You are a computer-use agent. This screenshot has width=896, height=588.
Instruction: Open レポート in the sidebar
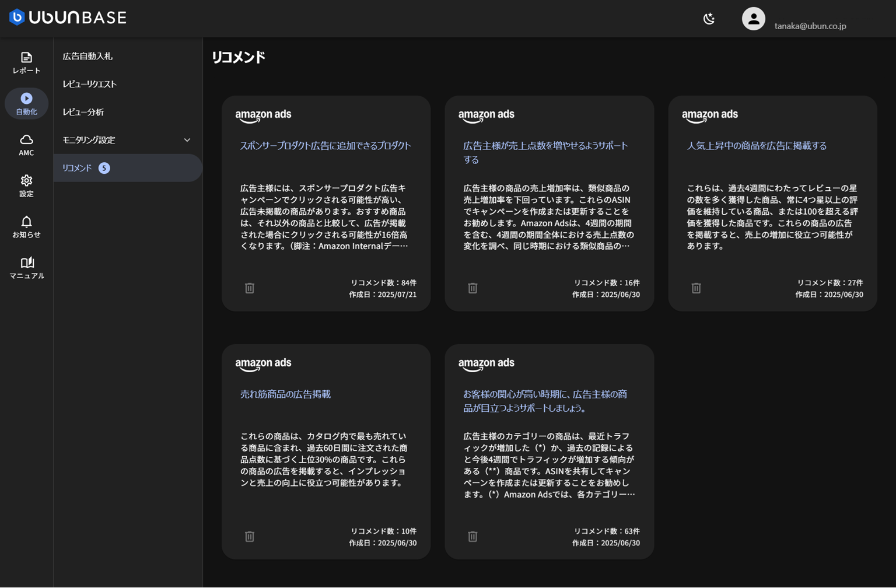(x=26, y=62)
